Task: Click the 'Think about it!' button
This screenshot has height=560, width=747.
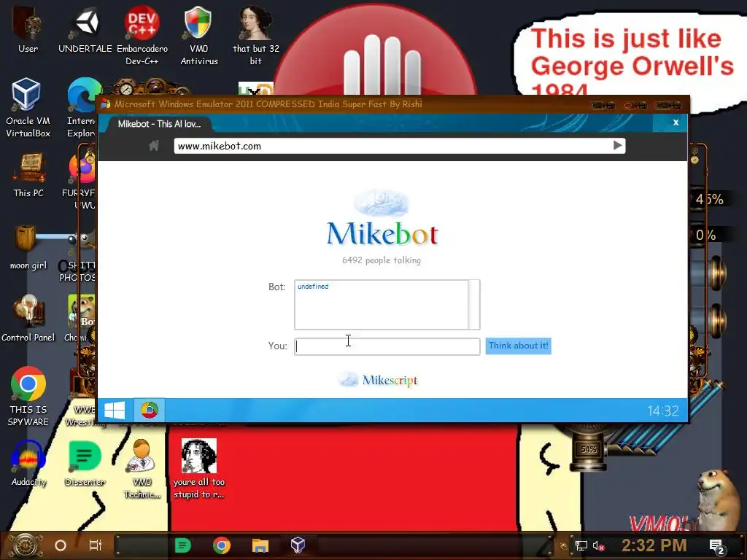Action: (519, 346)
